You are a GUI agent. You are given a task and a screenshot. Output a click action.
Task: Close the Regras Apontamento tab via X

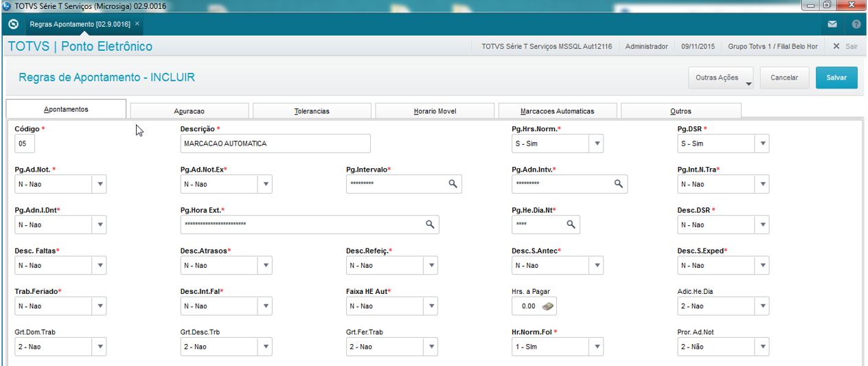[137, 24]
